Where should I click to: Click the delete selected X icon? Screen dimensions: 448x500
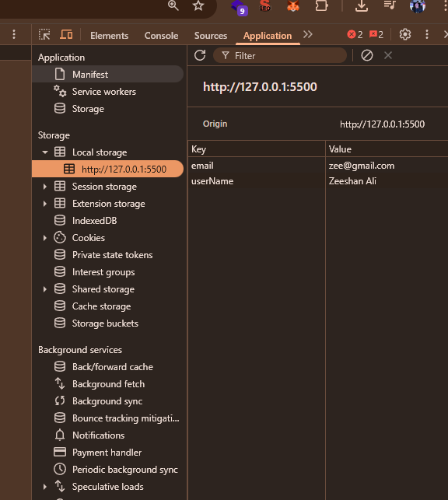[x=388, y=55]
